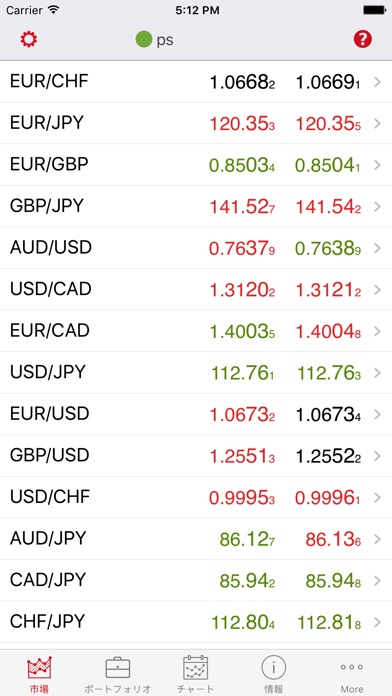Expand EUR/CHF row chevron

(x=377, y=82)
